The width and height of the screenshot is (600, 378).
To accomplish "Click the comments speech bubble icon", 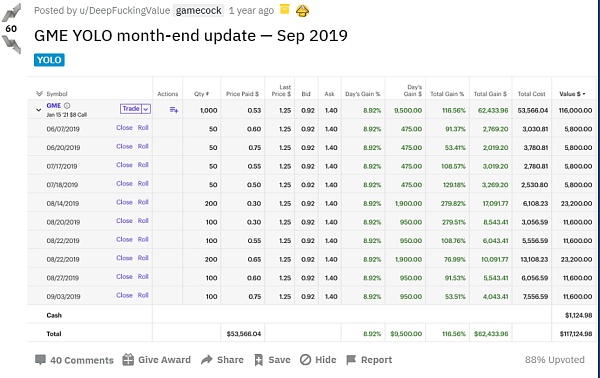I will point(40,360).
